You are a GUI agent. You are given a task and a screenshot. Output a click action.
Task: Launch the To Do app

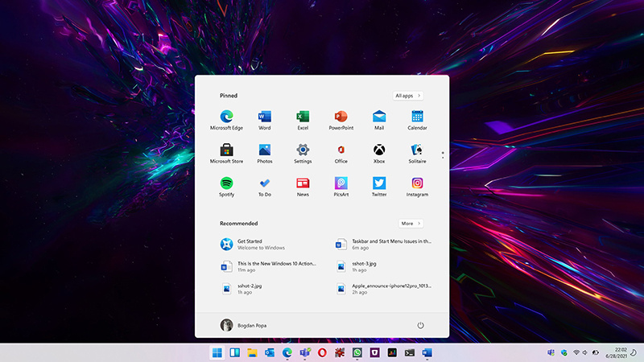point(265,187)
